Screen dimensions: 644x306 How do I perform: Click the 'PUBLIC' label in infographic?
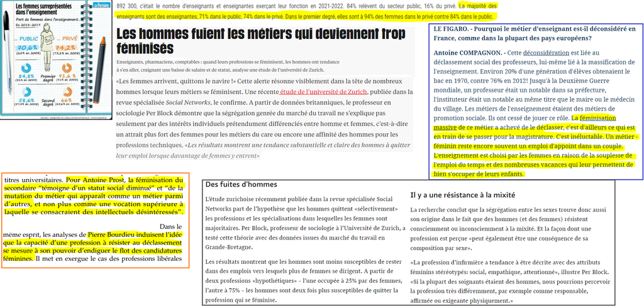(29, 38)
